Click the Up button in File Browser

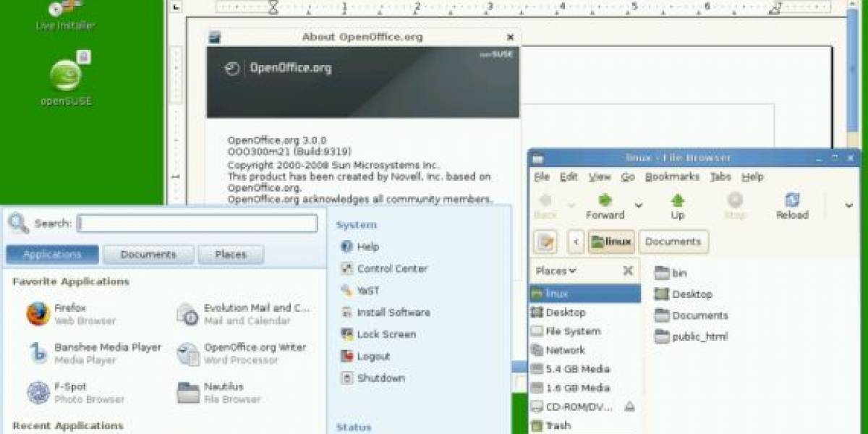point(677,206)
